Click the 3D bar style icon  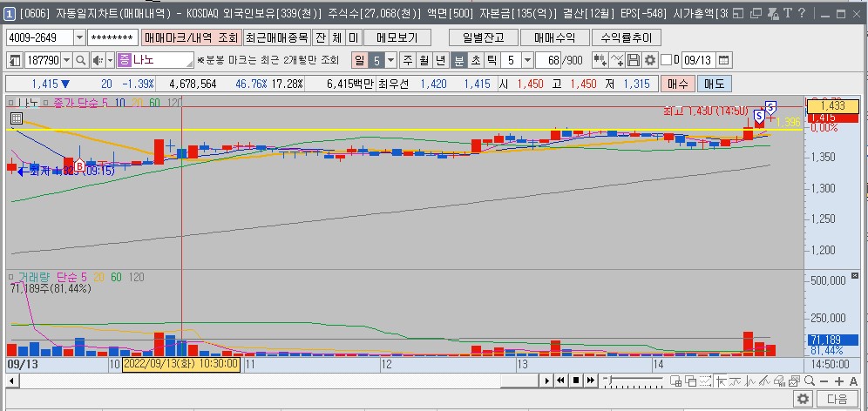[779, 381]
